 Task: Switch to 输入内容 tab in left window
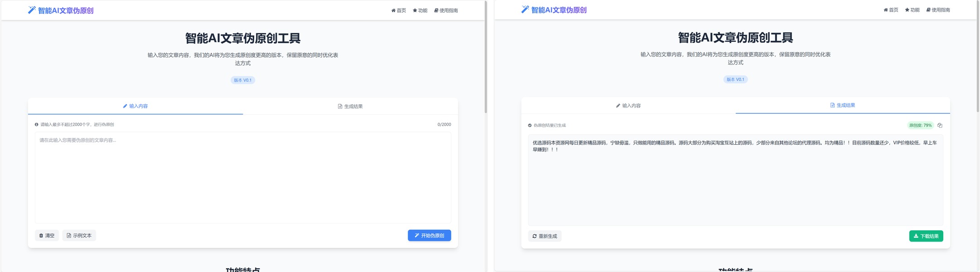pyautogui.click(x=135, y=106)
